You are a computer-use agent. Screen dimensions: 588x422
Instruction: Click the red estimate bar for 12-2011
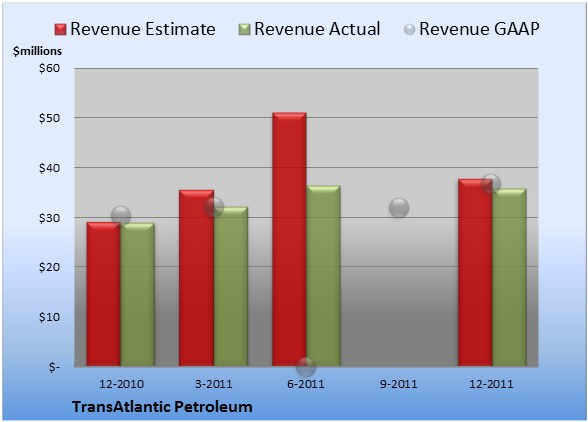coord(475,272)
